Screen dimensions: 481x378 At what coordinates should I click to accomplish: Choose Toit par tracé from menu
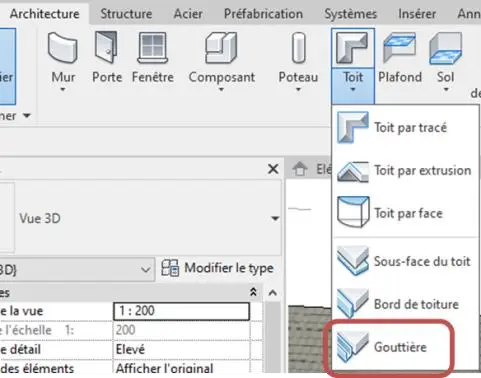(x=405, y=127)
